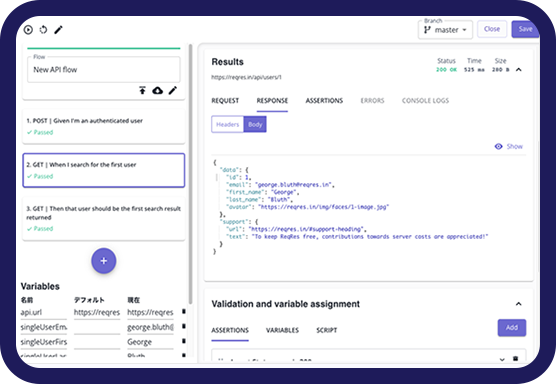The image size is (556, 384).
Task: Toggle Show eye icon for response body
Action: pos(499,146)
